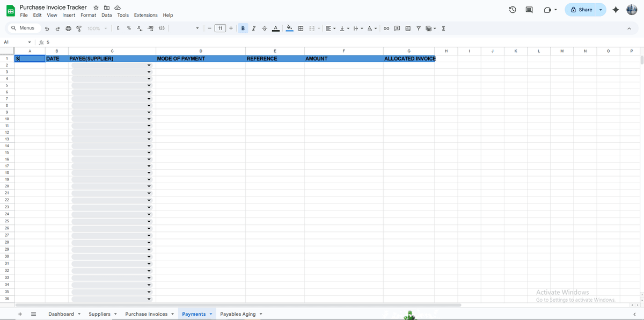644x320 pixels.
Task: Open horizontal align dropdown
Action: 331,28
